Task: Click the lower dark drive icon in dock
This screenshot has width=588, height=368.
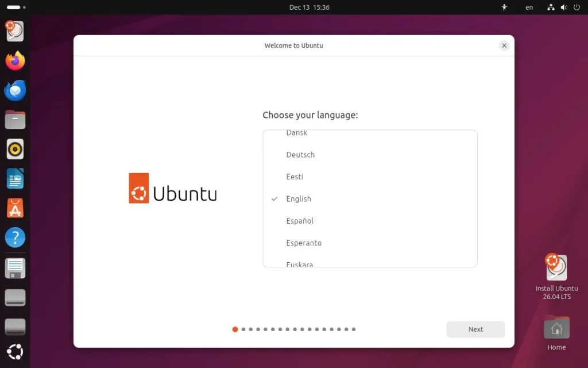Action: coord(15,327)
